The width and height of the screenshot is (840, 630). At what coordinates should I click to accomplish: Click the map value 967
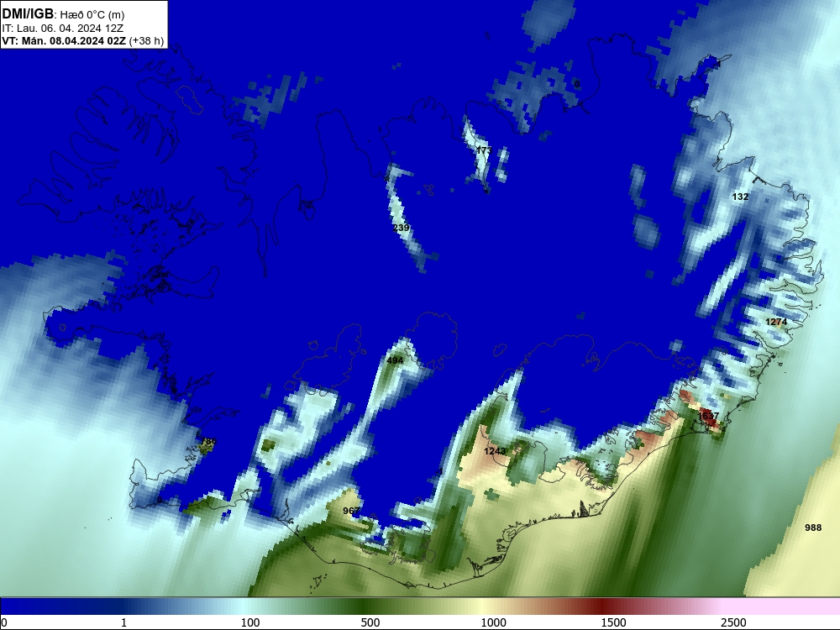[351, 511]
